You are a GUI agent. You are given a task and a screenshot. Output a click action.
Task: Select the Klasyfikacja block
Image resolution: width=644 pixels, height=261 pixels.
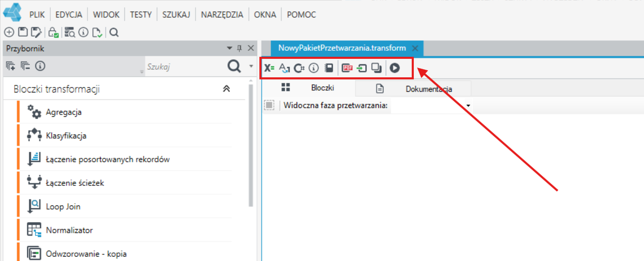[125, 135]
